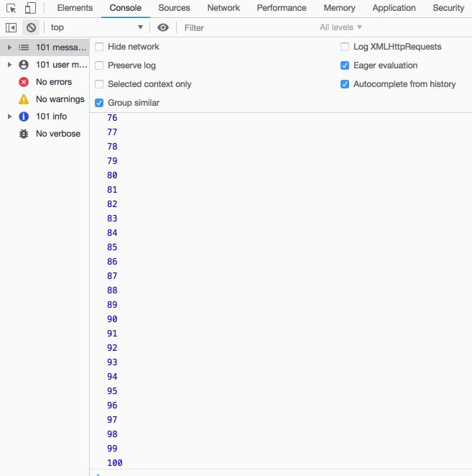Disable the Eager evaluation checkbox
This screenshot has width=472, height=476.
346,65
